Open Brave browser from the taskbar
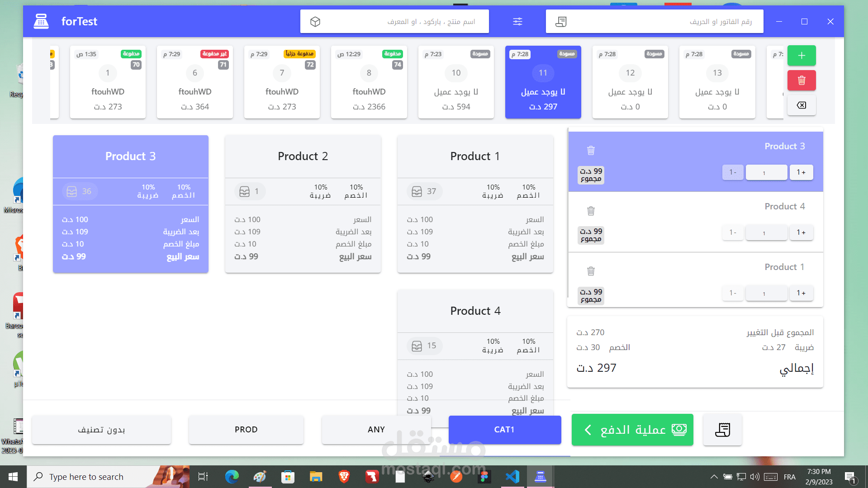The width and height of the screenshot is (868, 488). click(344, 477)
